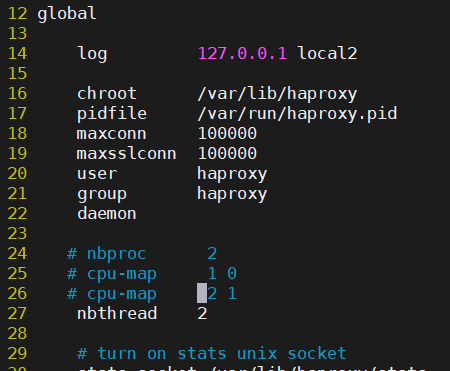The width and height of the screenshot is (450, 371).
Task: Click the path /var/lib/haproxy
Action: 277,94
